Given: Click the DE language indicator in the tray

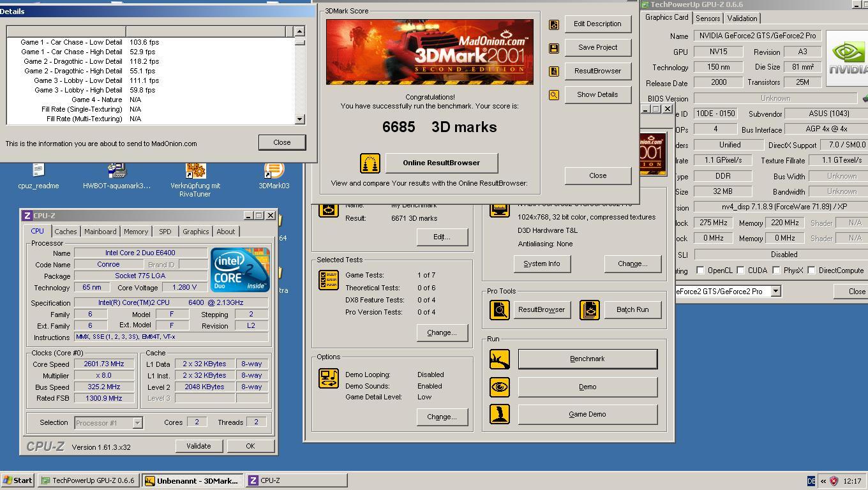Looking at the screenshot, I should [811, 481].
